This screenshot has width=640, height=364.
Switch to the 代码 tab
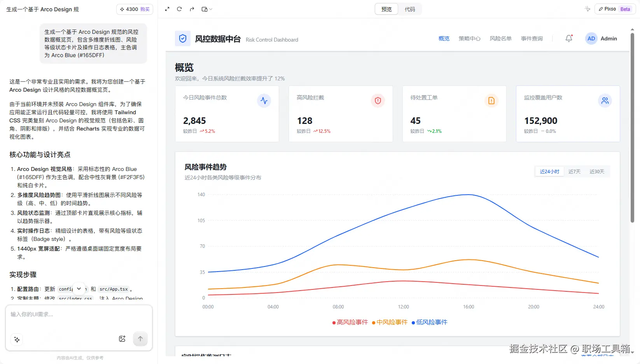pyautogui.click(x=410, y=9)
